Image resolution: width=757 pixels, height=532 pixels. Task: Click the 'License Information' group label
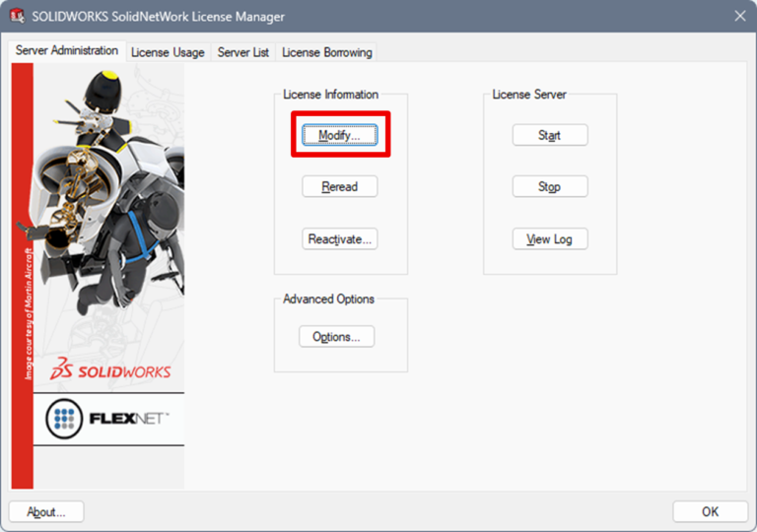[x=331, y=95]
